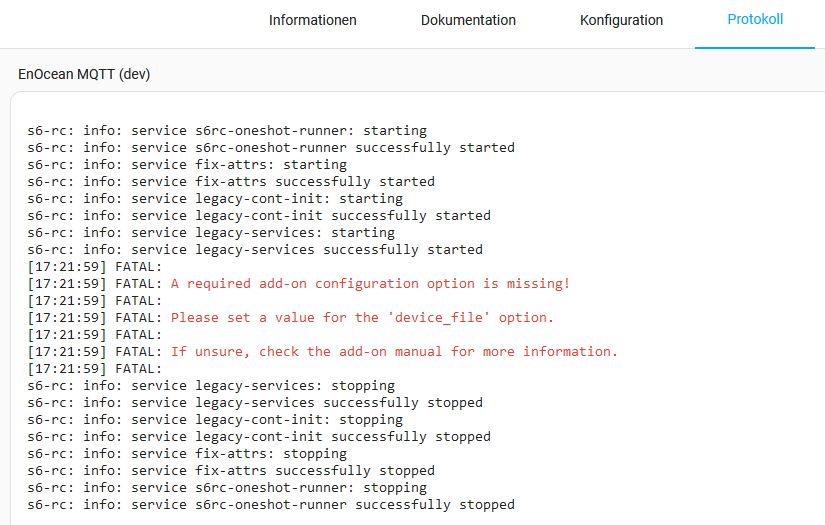Click the 'legacy-cont-init successfully started' log line

tap(259, 216)
